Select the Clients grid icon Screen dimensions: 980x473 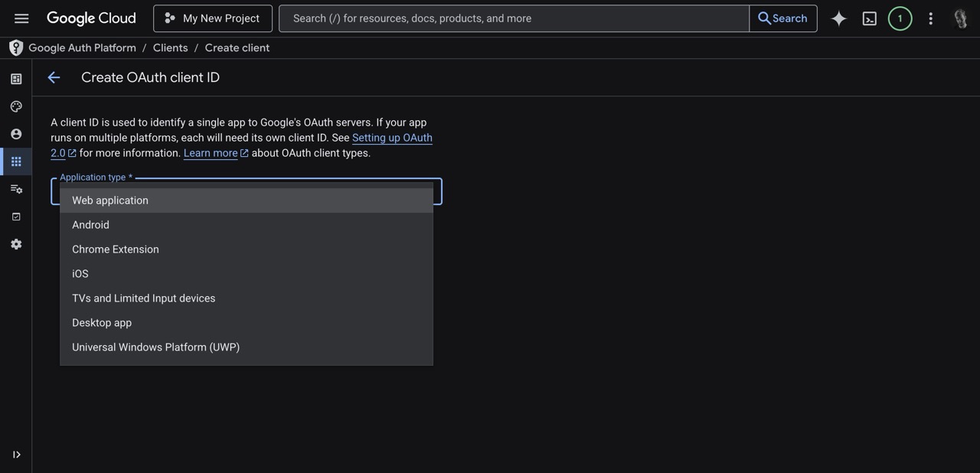click(16, 161)
